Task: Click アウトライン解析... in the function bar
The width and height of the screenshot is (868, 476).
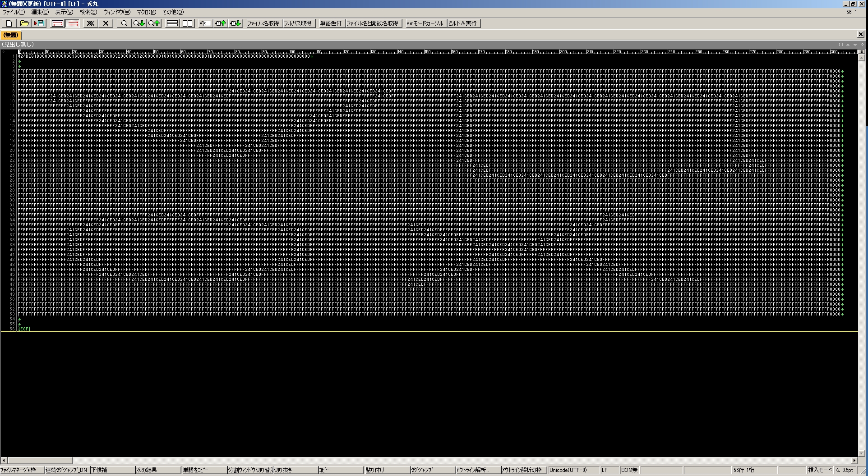Action: tap(478, 470)
